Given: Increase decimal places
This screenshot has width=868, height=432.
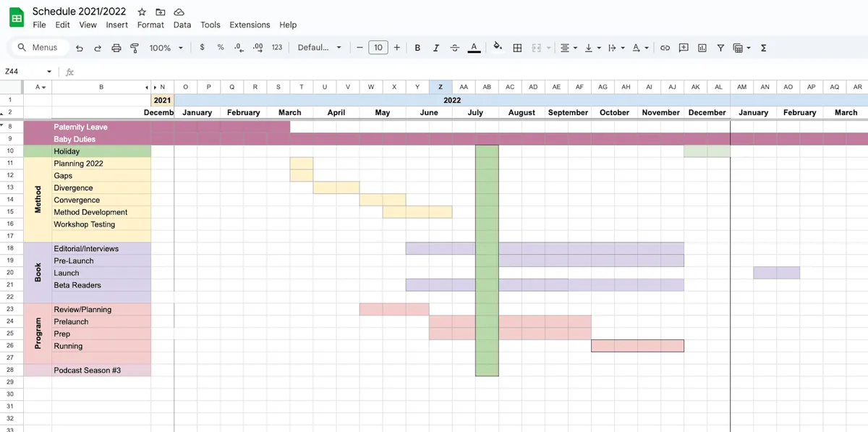Looking at the screenshot, I should click(258, 48).
